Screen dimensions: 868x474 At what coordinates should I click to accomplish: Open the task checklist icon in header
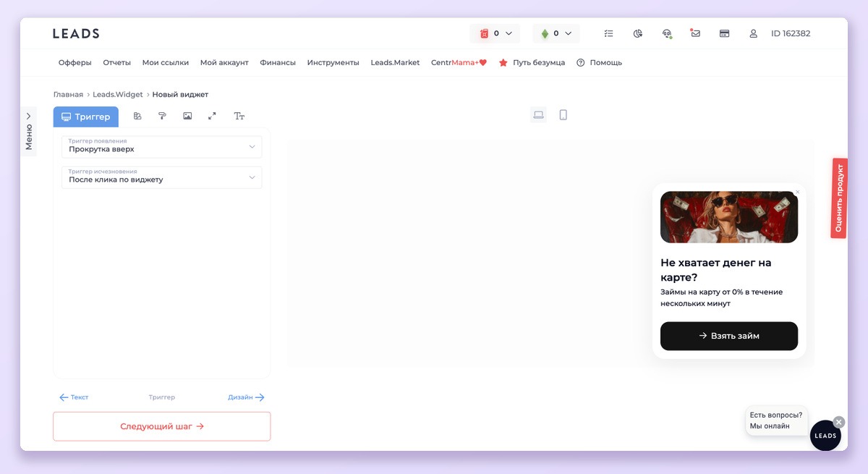click(609, 33)
